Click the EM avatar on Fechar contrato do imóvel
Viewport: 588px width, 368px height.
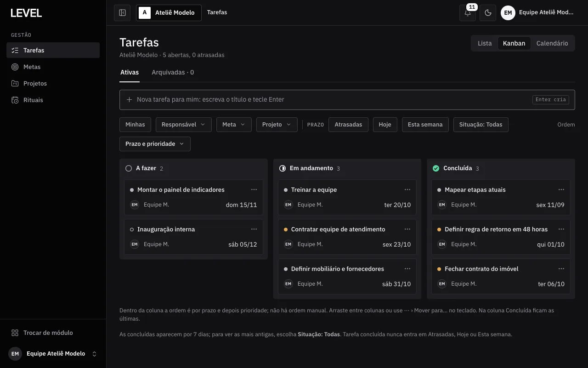coord(442,284)
